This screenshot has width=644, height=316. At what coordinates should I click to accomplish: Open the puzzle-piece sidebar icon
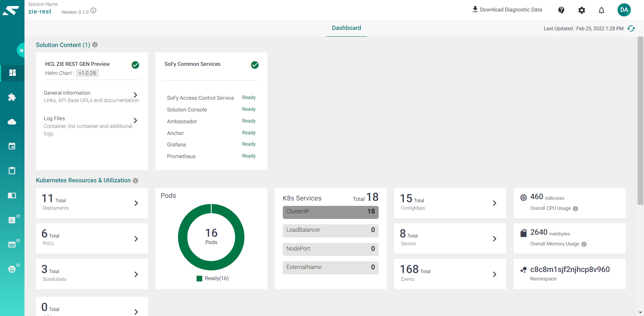(12, 97)
